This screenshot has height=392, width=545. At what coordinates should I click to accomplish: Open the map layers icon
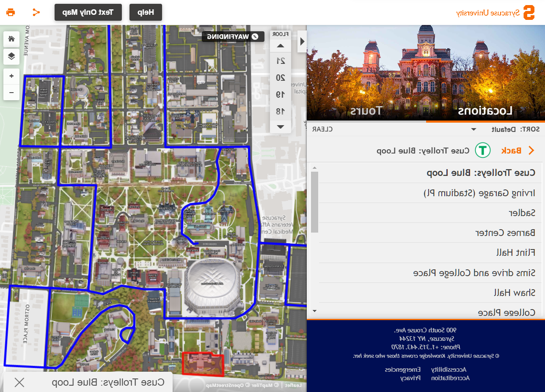point(11,56)
